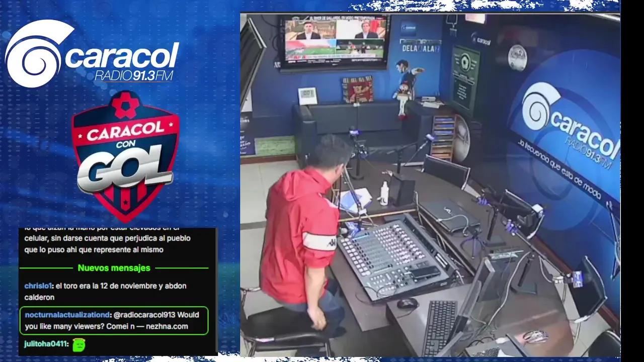644x362 pixels.
Task: Click the green emote next to julitoha0411
Action: pyautogui.click(x=78, y=344)
